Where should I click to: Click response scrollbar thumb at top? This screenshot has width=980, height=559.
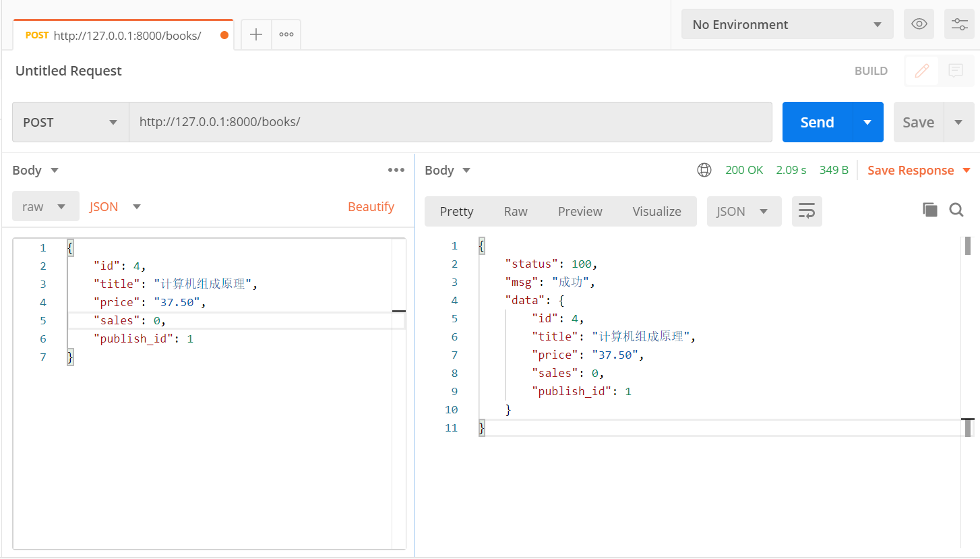[968, 245]
